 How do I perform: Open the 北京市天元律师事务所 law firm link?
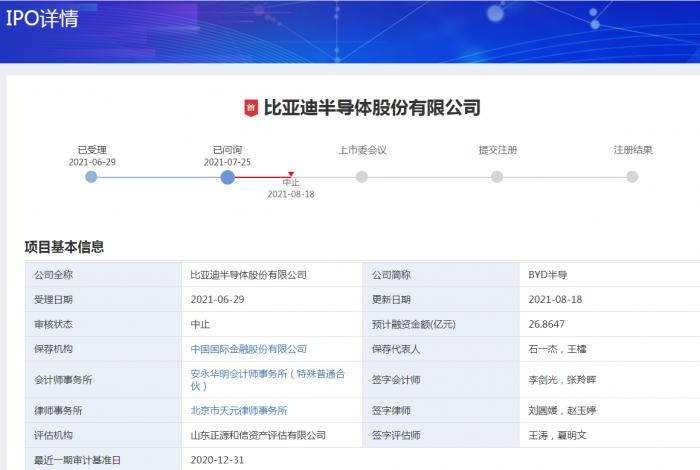click(x=239, y=410)
